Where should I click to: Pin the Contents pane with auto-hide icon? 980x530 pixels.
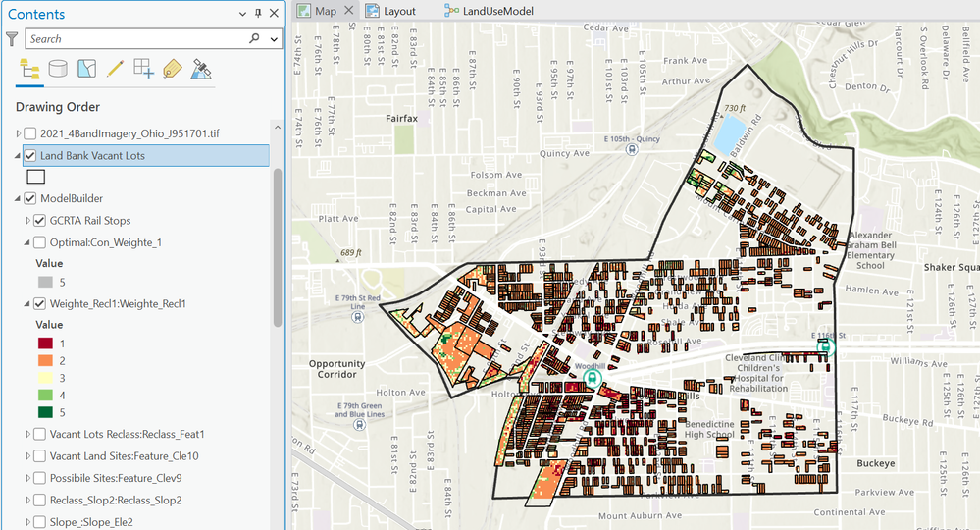coord(258,14)
